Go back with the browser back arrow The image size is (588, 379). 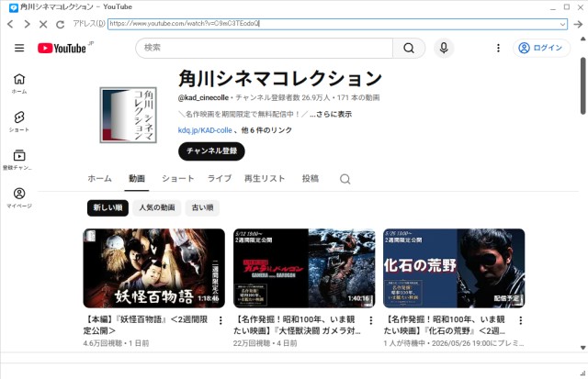(10, 25)
